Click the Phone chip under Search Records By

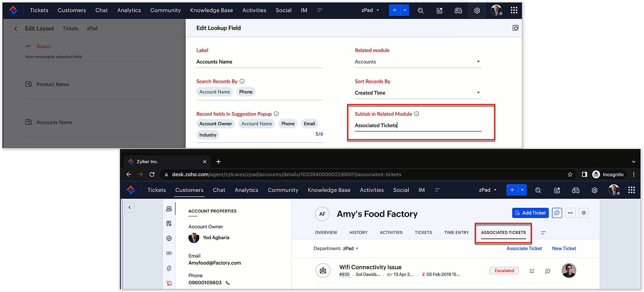246,92
